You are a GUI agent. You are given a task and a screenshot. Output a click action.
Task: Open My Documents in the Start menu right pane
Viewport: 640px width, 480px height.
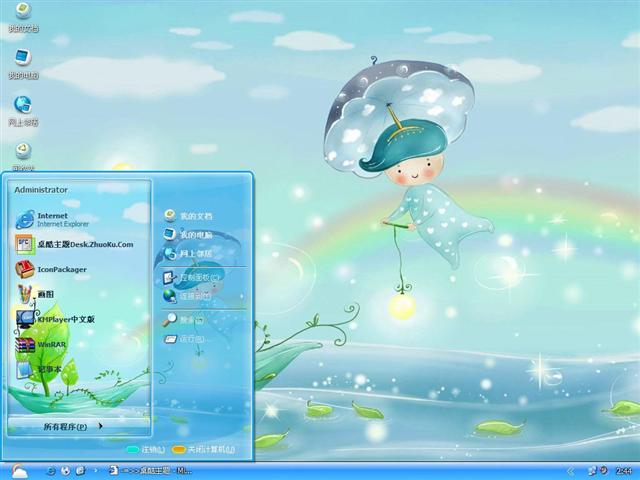(x=188, y=216)
